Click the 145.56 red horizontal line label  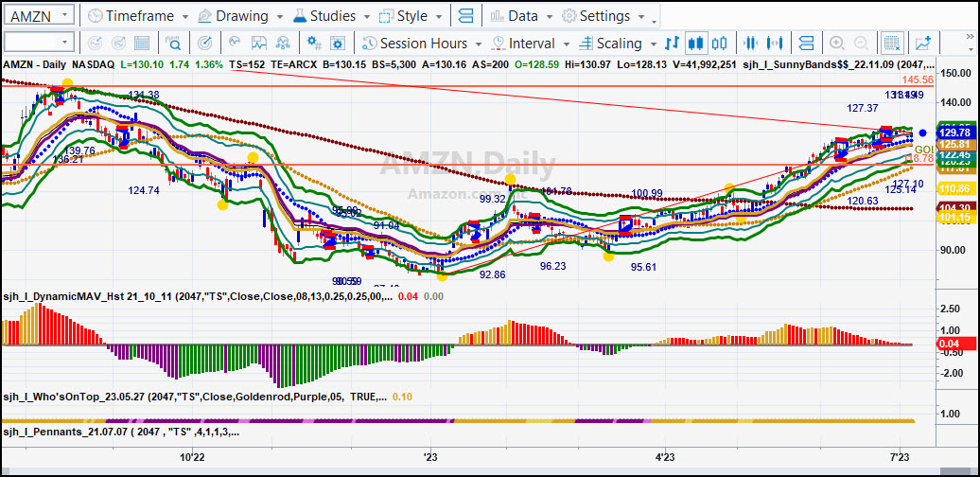point(919,79)
